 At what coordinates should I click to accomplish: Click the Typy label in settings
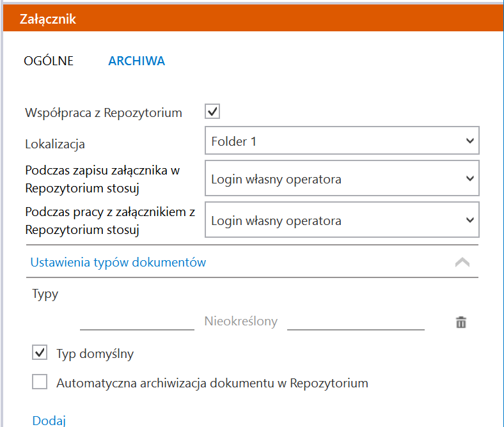click(x=45, y=294)
